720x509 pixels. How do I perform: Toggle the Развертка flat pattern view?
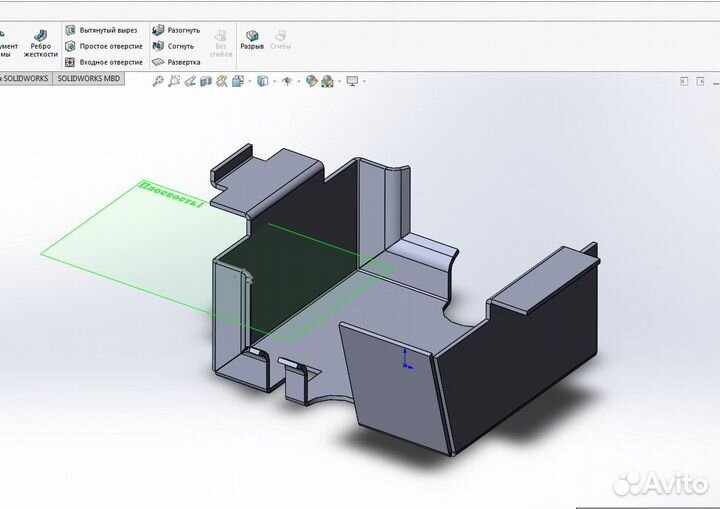(x=176, y=62)
